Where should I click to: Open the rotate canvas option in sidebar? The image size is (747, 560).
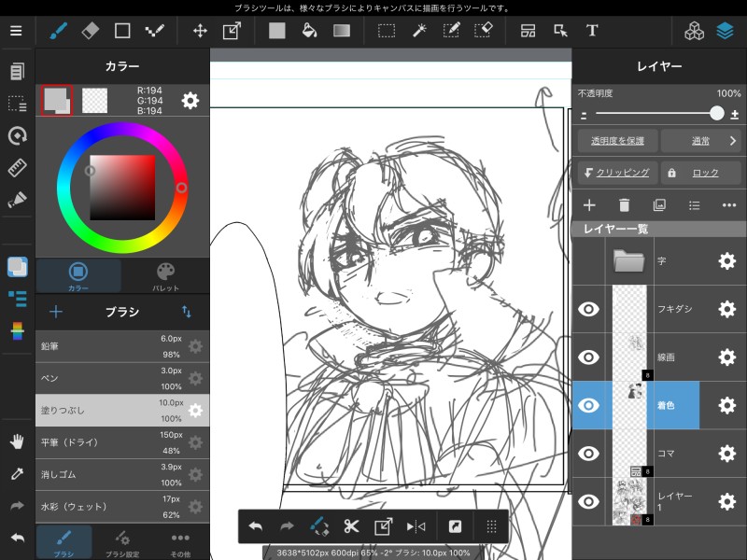click(x=17, y=135)
